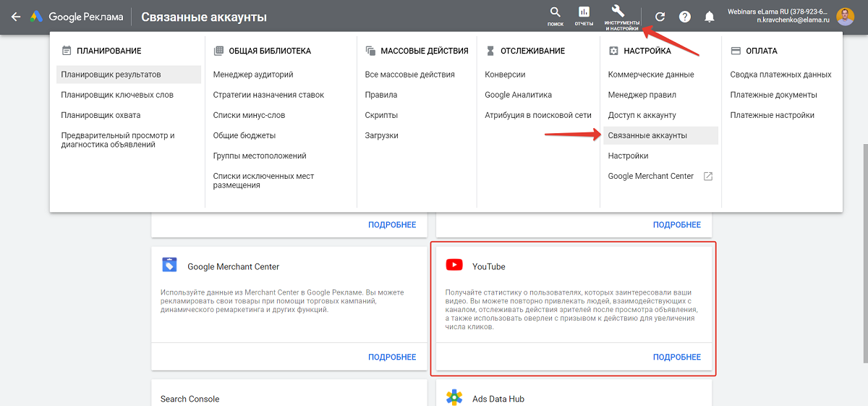Open Списки исключенных мест размещения

263,180
